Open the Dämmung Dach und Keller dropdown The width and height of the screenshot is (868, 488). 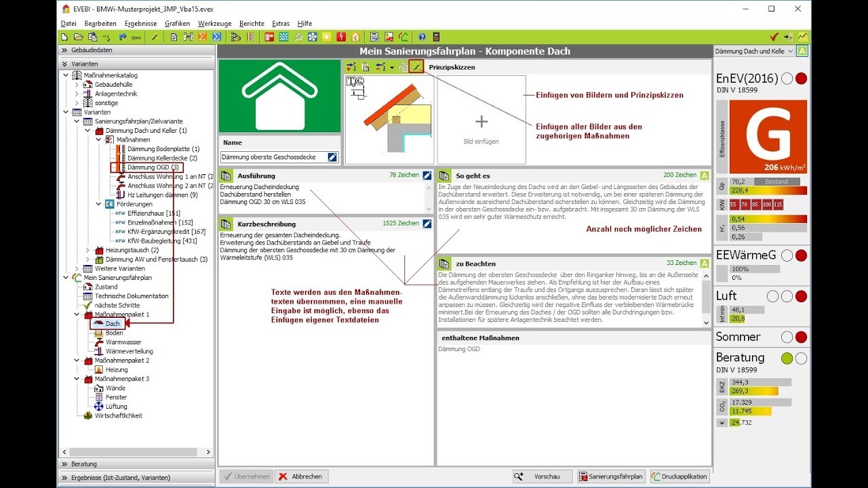(755, 52)
